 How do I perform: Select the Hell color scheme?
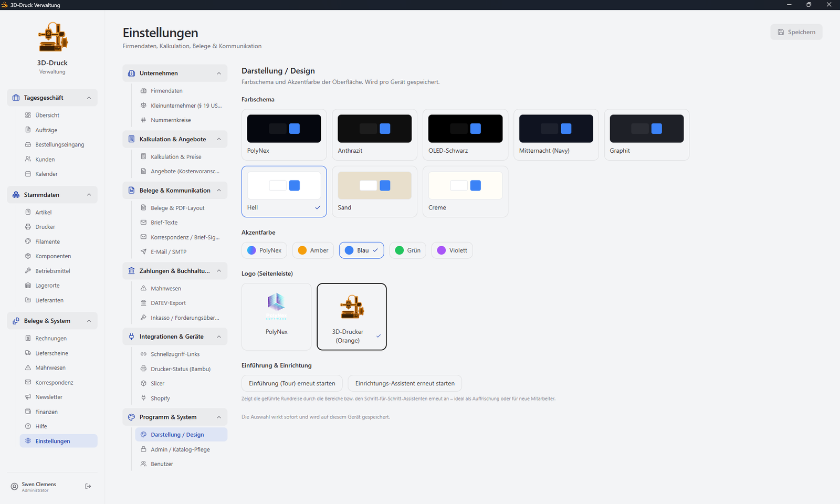[284, 192]
